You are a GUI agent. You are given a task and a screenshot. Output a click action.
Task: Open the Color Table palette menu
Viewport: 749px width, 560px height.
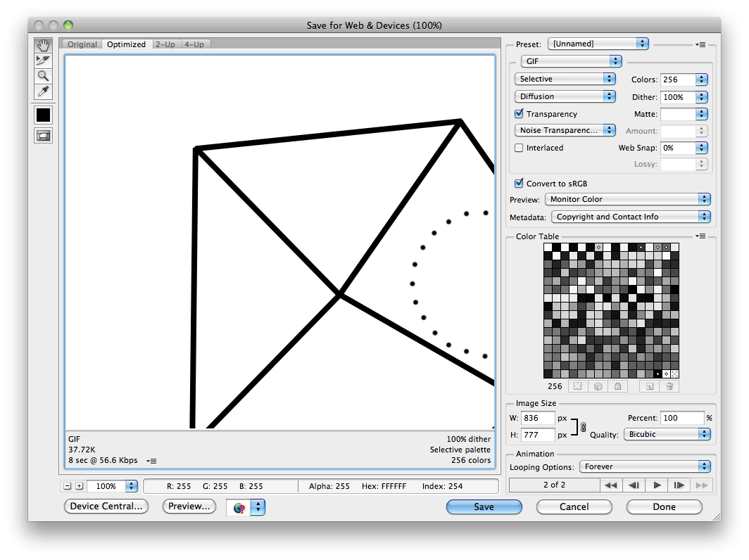click(700, 236)
